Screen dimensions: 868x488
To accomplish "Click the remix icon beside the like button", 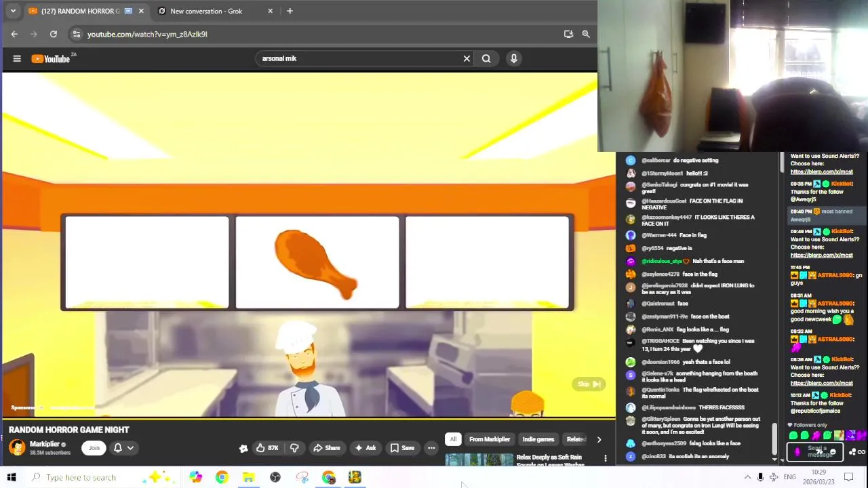I will click(x=243, y=448).
